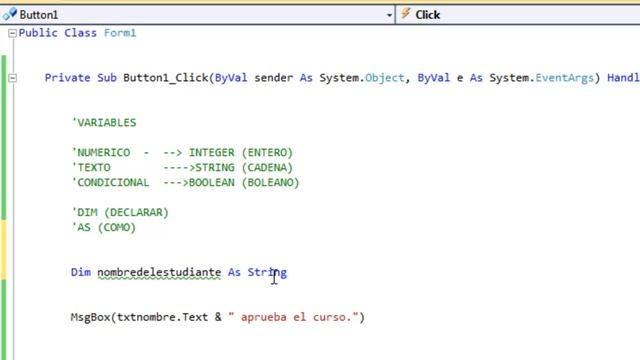
Task: Click the Private Sub keywords
Action: tap(81, 78)
